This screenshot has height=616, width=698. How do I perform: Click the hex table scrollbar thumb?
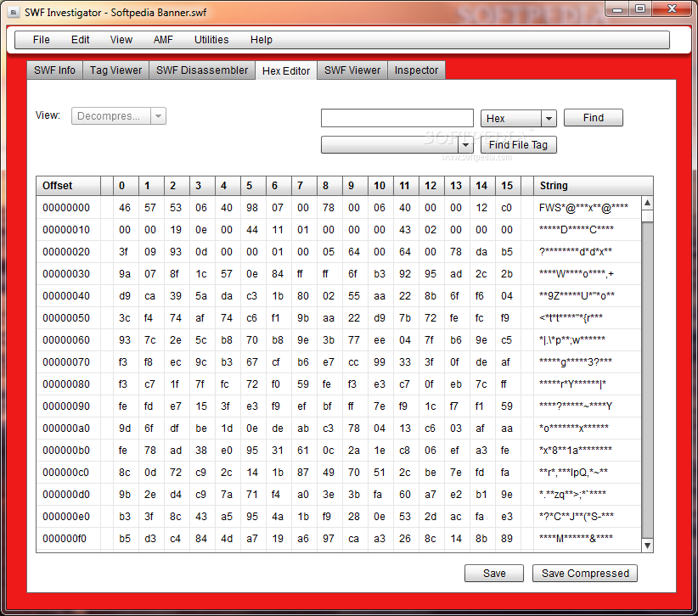pos(648,216)
